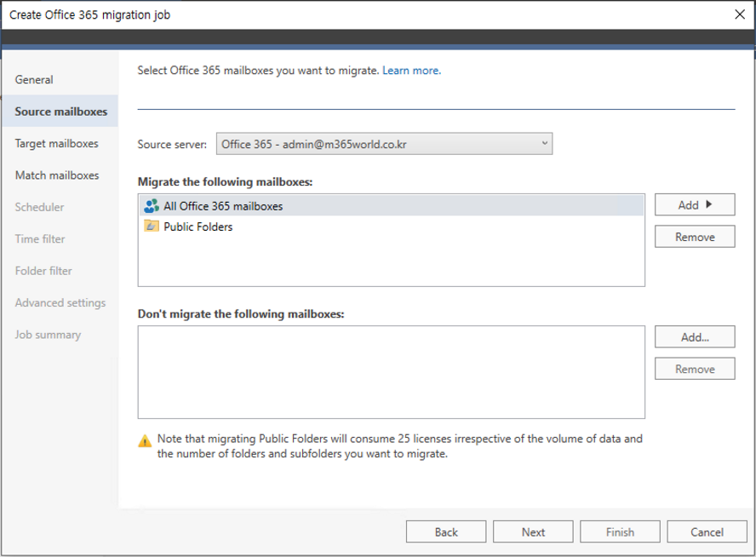Click Remove beside the don't migrate list

(x=695, y=369)
